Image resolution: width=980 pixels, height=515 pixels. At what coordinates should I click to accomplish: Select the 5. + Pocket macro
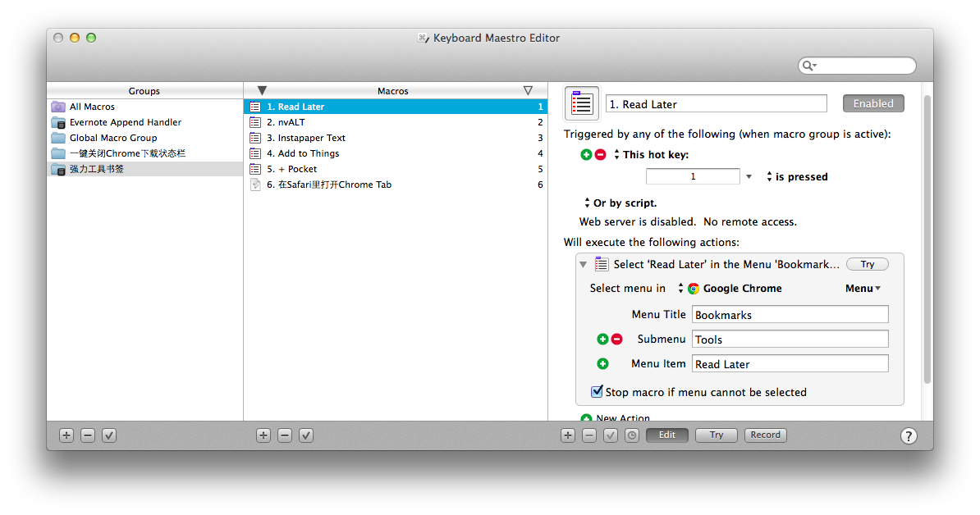click(x=396, y=169)
